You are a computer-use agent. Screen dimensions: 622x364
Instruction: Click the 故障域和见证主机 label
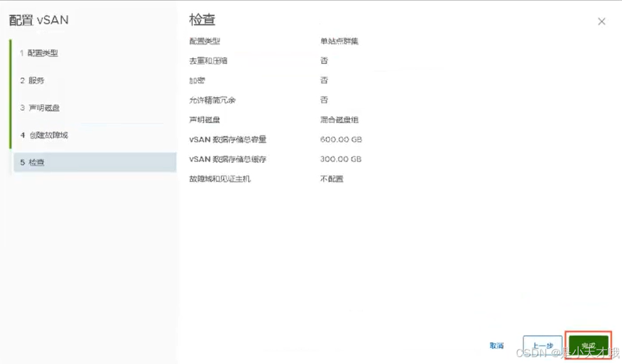coord(220,179)
